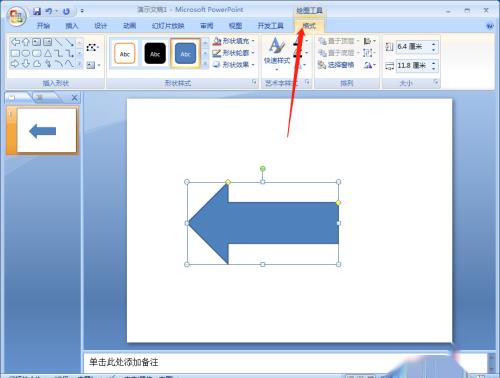Apply the black Abc shape style
This screenshot has width=500, height=378.
click(x=155, y=53)
